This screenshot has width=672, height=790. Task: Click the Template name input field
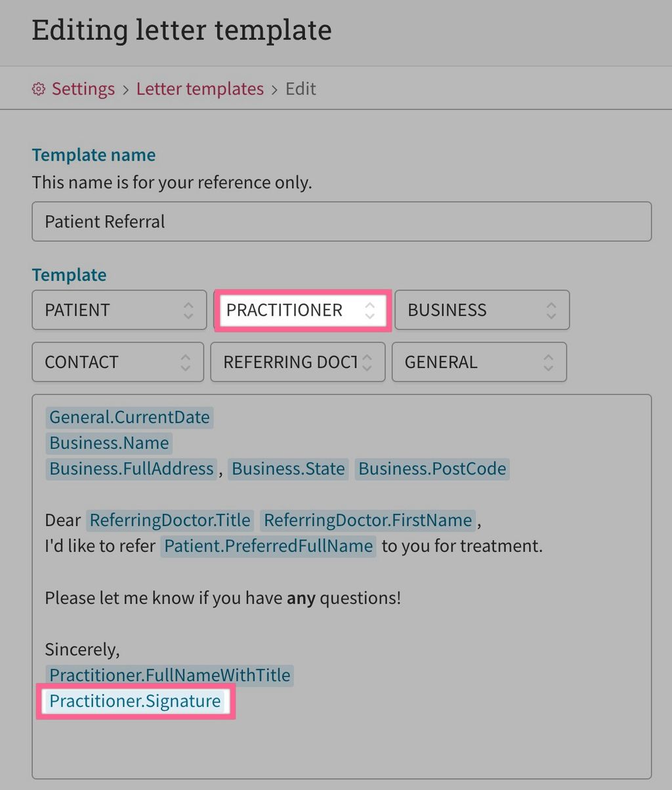(341, 221)
